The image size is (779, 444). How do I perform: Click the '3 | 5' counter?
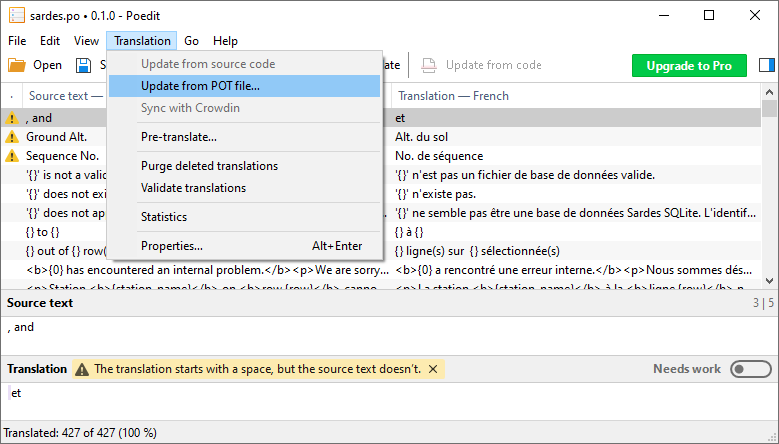763,303
